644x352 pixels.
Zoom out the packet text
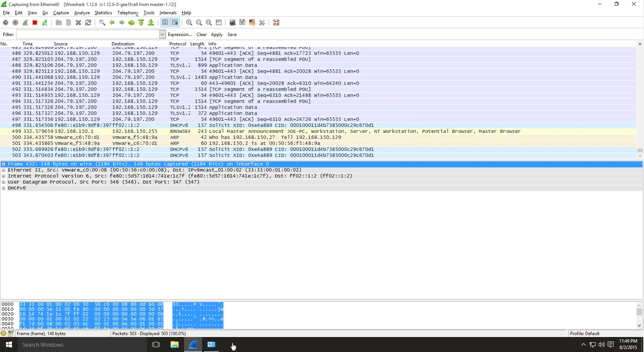click(x=199, y=23)
